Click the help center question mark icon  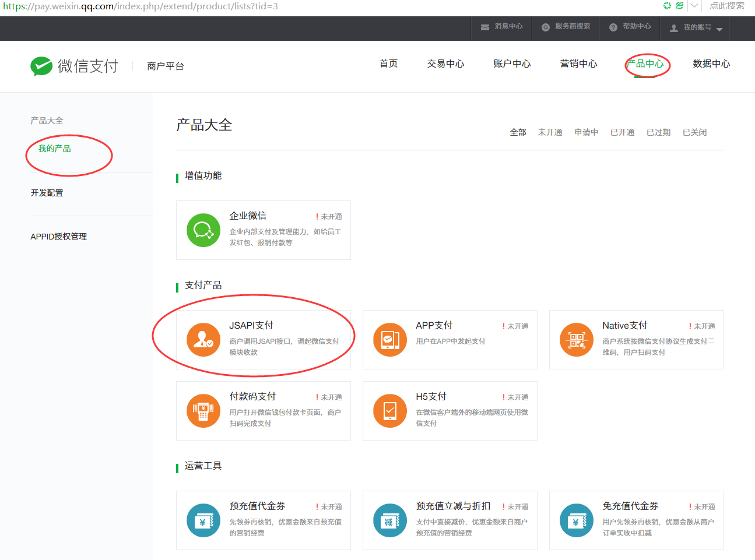pyautogui.click(x=613, y=27)
